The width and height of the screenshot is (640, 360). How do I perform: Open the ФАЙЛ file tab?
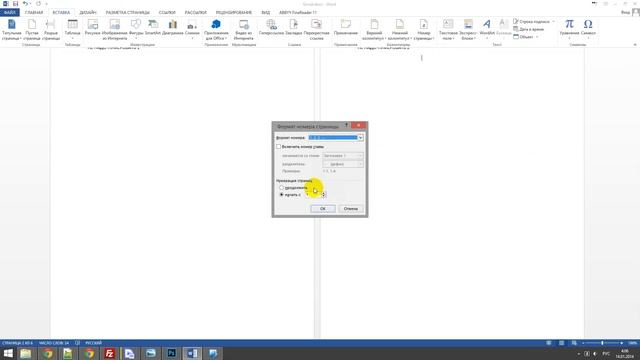point(10,13)
